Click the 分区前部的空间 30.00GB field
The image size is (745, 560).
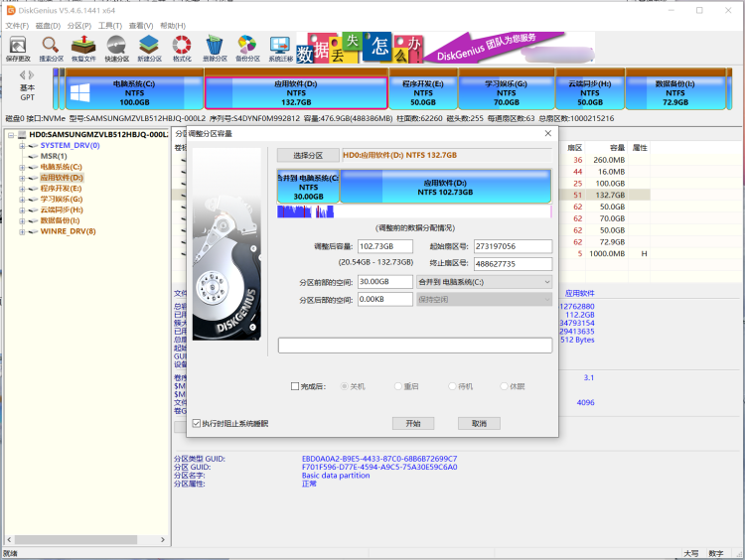coord(384,282)
